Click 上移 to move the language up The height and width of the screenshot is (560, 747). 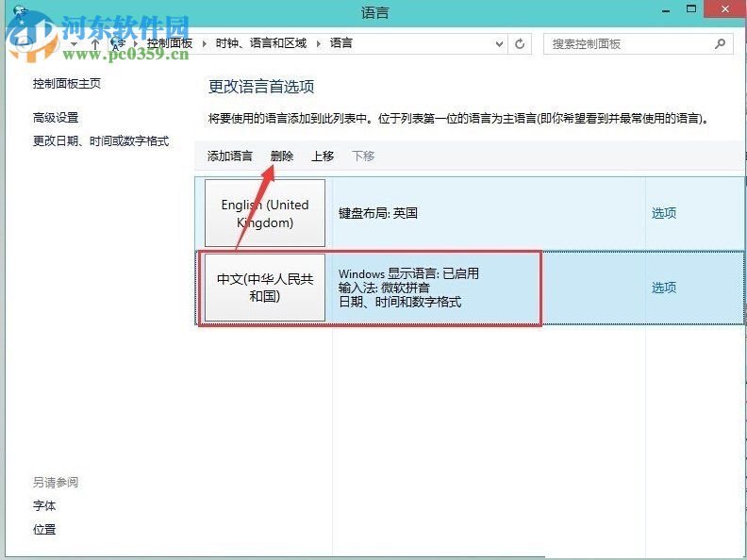coord(323,156)
